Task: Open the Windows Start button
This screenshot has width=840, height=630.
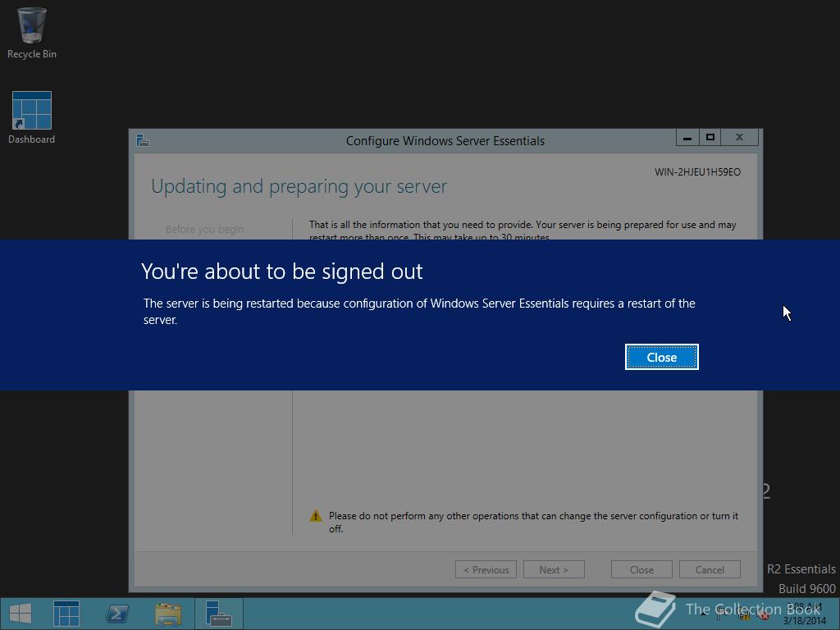Action: (x=21, y=614)
